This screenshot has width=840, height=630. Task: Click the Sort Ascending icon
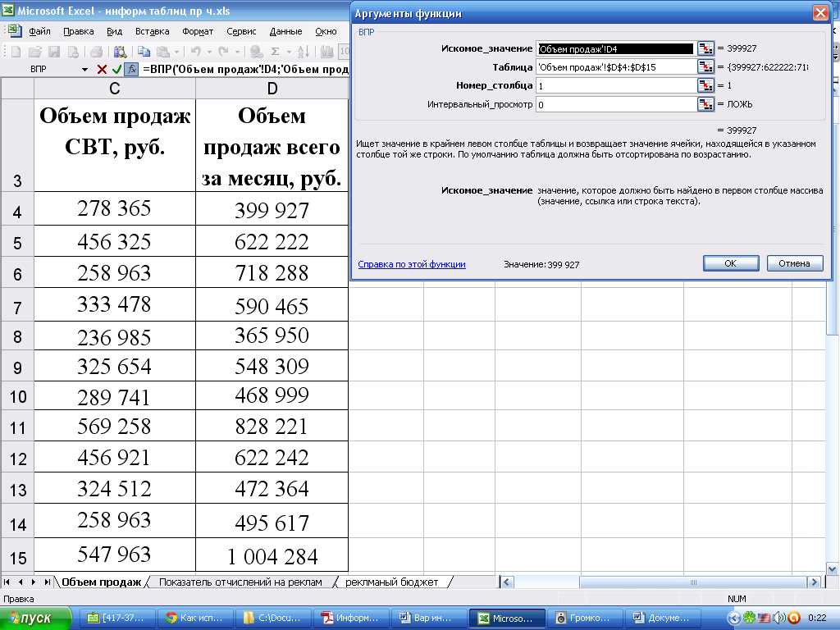304,52
